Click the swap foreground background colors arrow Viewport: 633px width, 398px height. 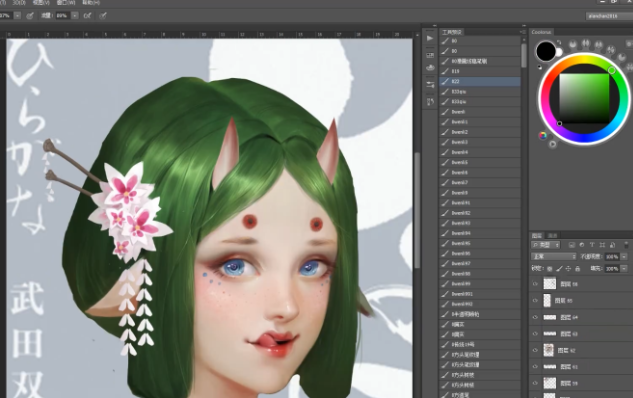(x=559, y=42)
